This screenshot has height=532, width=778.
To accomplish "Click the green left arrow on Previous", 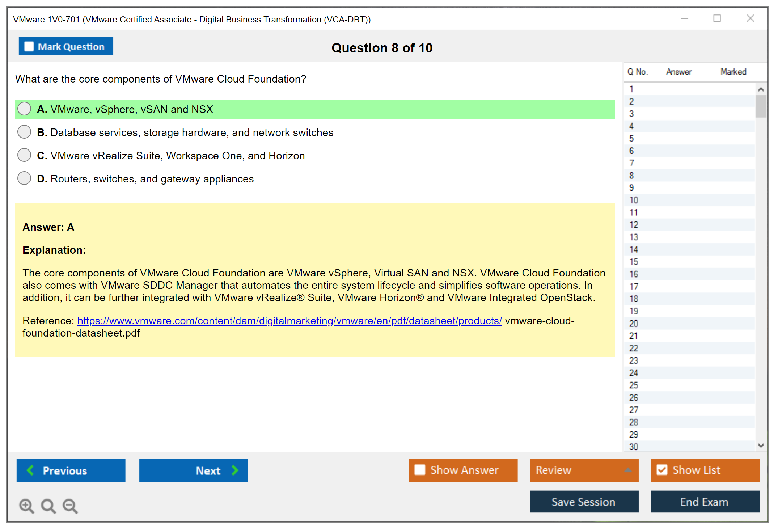I will pyautogui.click(x=30, y=470).
